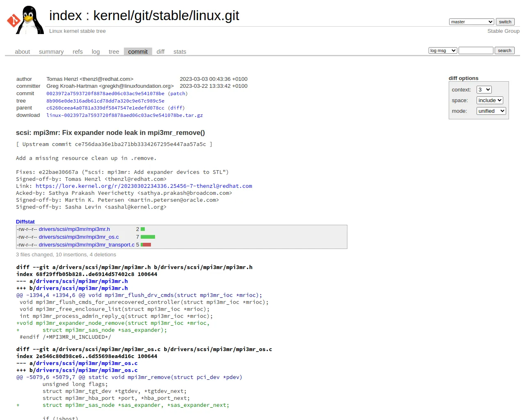Open tree hash 8b906e0de316 link
525x420 pixels.
click(x=105, y=101)
